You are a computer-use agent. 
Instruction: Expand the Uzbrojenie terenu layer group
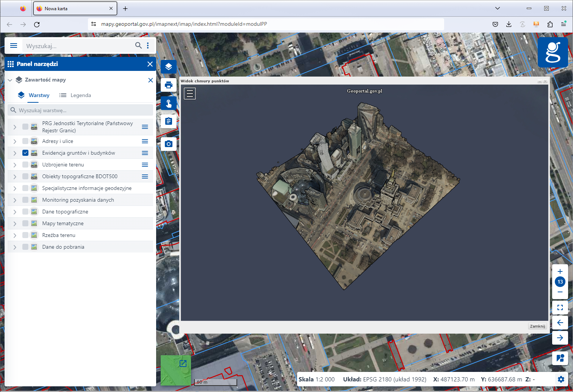click(15, 165)
